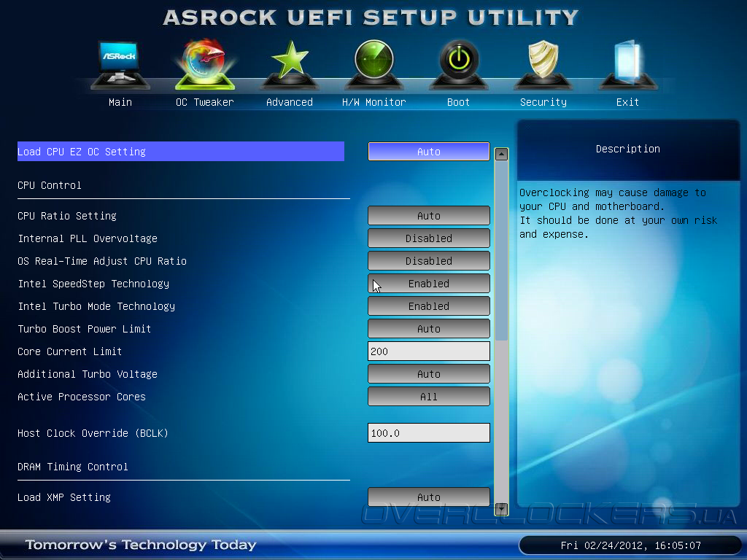The height and width of the screenshot is (560, 747).
Task: Open Load XMP Setting Auto dropdown
Action: pos(429,497)
